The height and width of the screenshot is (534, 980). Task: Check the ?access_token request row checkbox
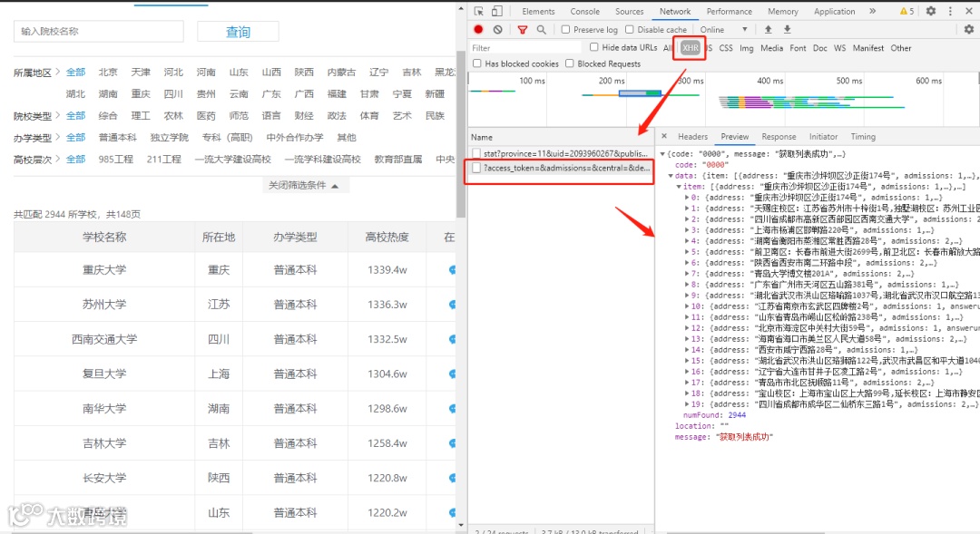tap(477, 168)
